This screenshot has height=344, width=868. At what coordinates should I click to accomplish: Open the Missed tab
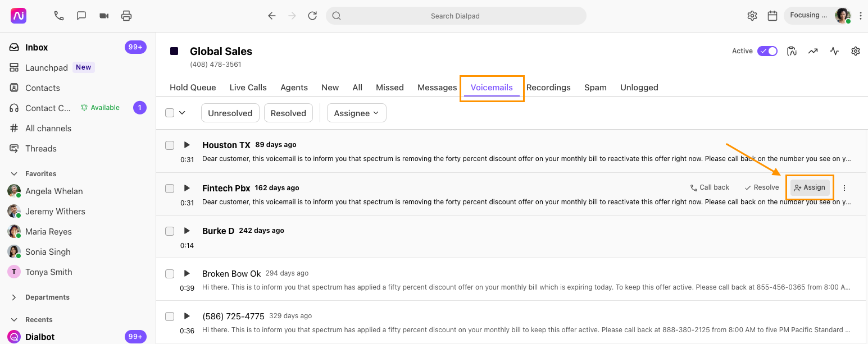(390, 88)
